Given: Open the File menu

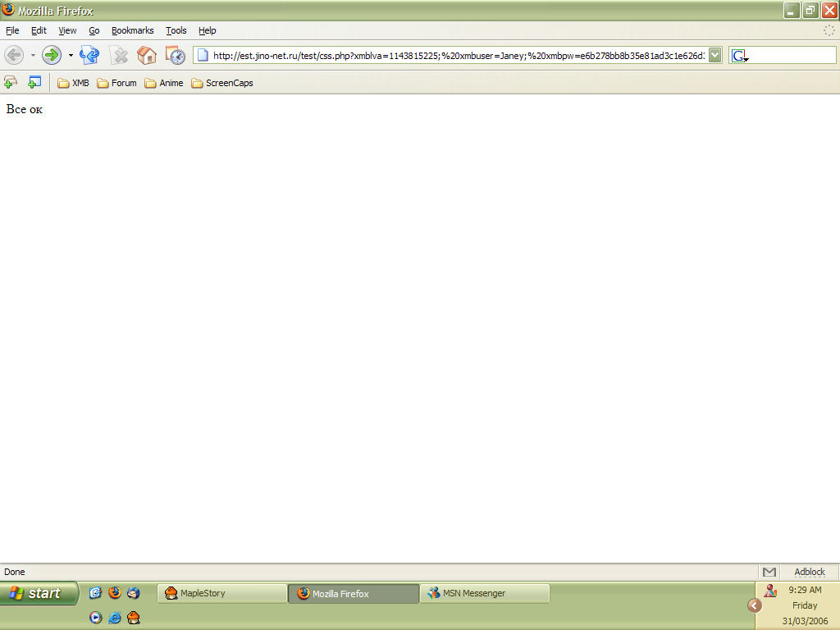Looking at the screenshot, I should click(x=12, y=30).
